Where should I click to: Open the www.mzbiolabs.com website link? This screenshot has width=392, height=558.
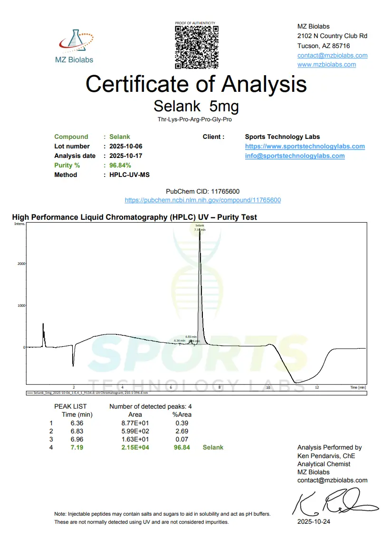[x=326, y=64]
